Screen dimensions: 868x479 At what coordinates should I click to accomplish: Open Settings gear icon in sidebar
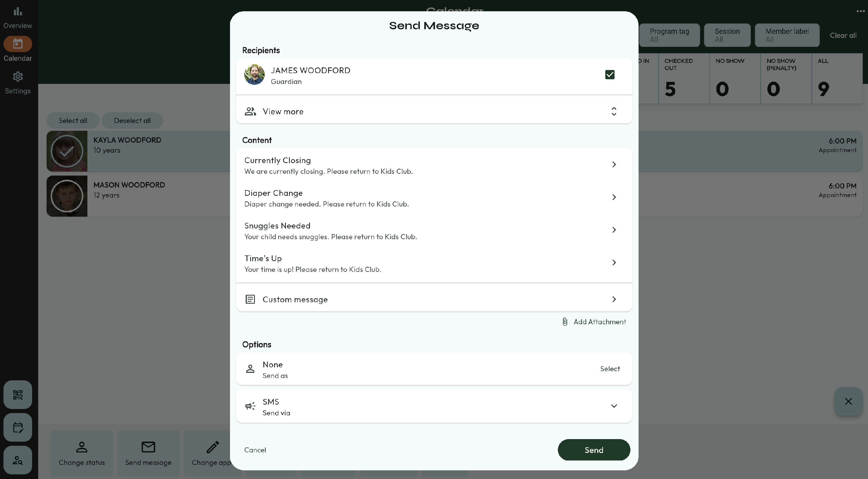(18, 77)
